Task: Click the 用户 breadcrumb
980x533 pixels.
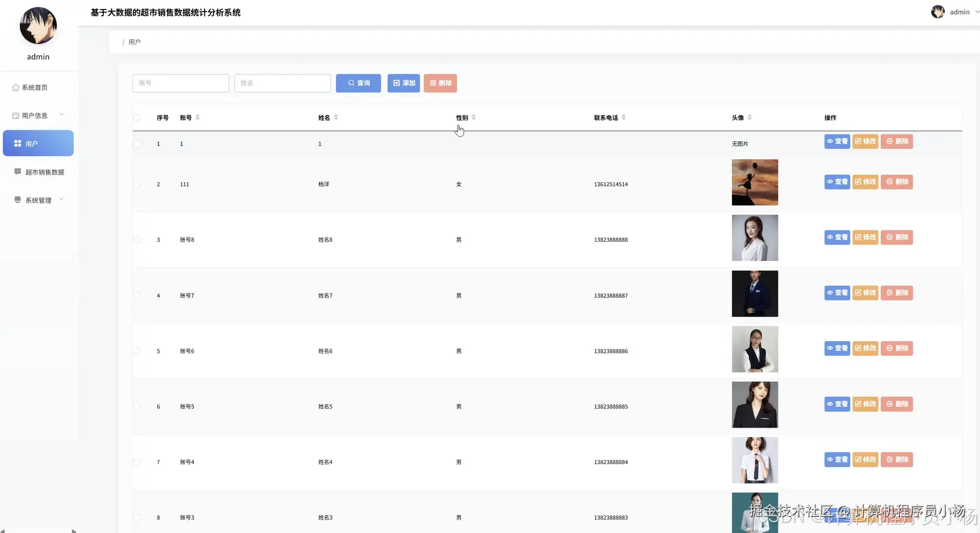Action: point(135,42)
